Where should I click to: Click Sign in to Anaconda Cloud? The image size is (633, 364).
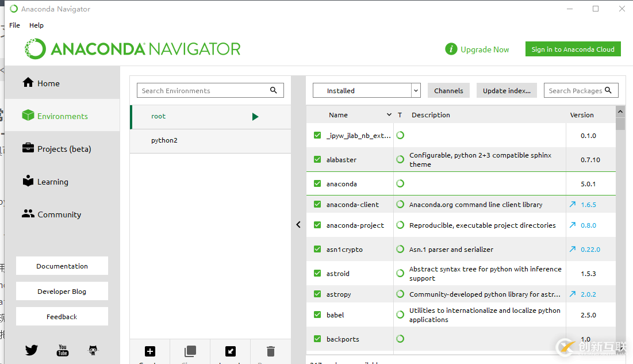pos(573,49)
